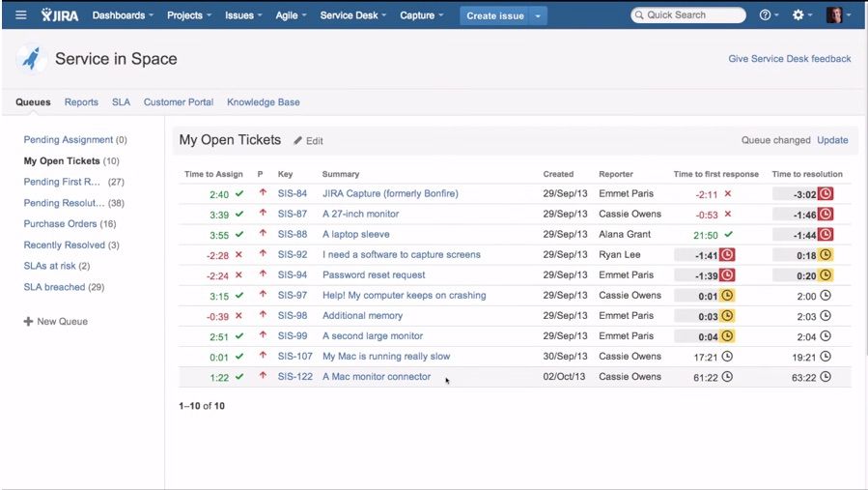Click the JIRA logo
This screenshot has height=490, width=868.
(60, 14)
